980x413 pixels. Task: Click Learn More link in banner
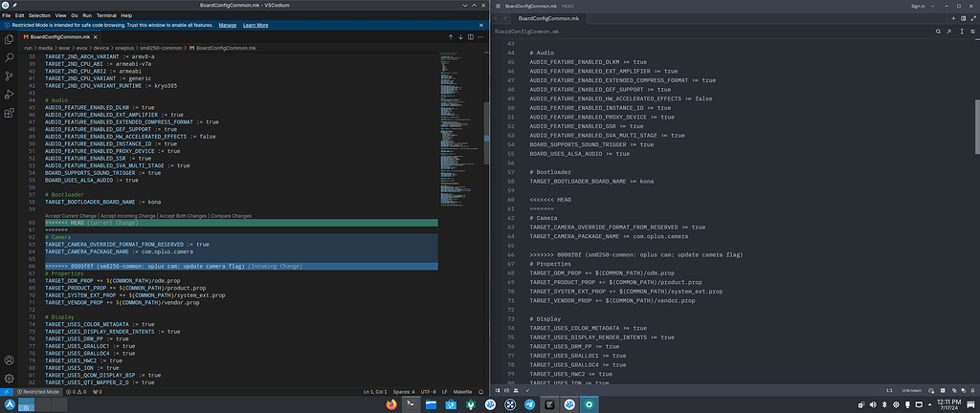(256, 25)
